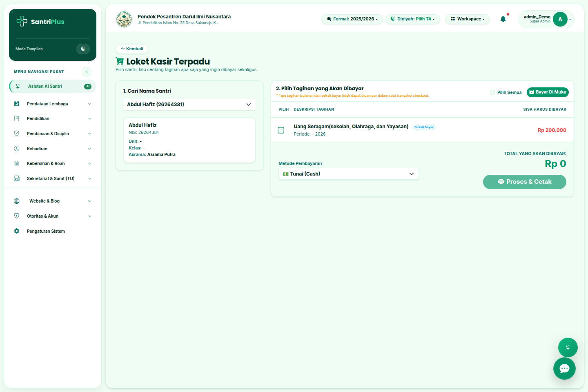Viewport: 588px width, 392px height.
Task: Click the Asrama Putra text
Action: 161,155
